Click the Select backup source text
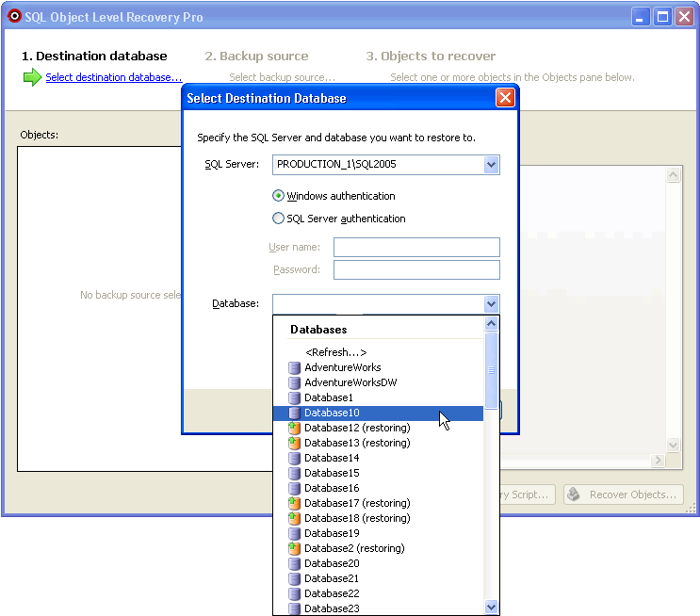 282,77
